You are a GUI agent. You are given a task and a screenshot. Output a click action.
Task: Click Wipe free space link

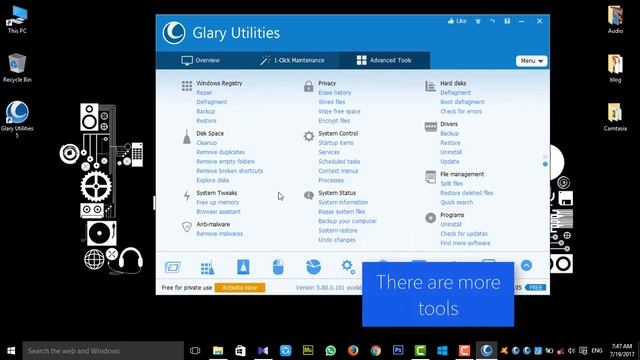click(339, 111)
